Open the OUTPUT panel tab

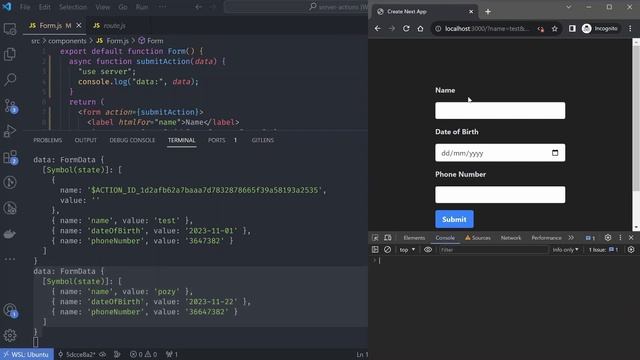click(85, 140)
